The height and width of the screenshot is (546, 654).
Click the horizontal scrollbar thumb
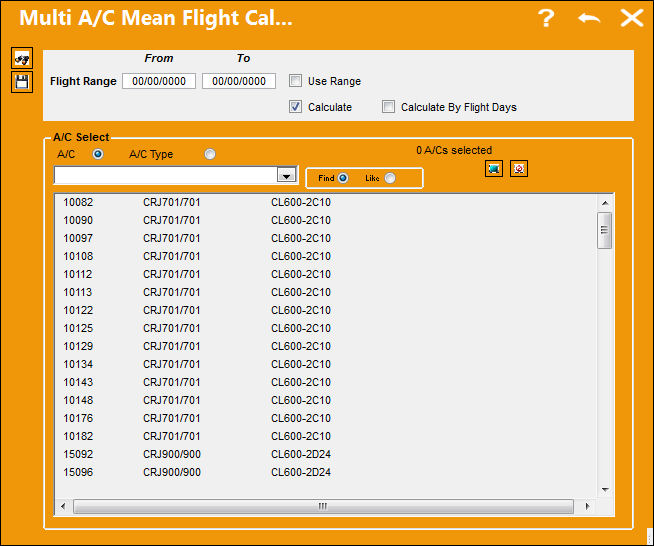click(323, 506)
